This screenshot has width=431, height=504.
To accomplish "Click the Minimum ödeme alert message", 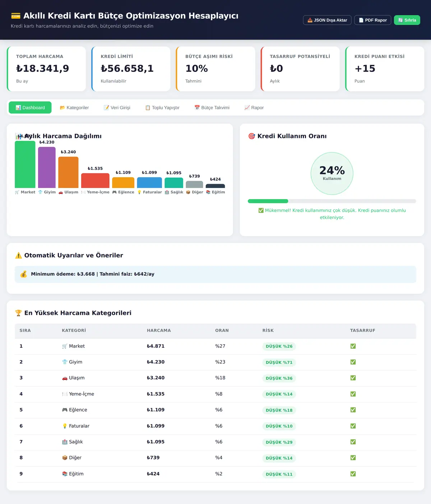I will click(215, 274).
